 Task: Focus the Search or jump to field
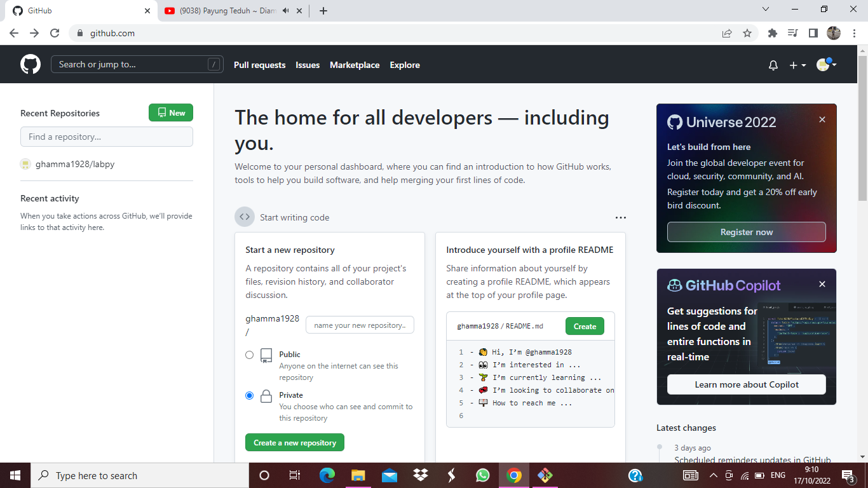(137, 64)
